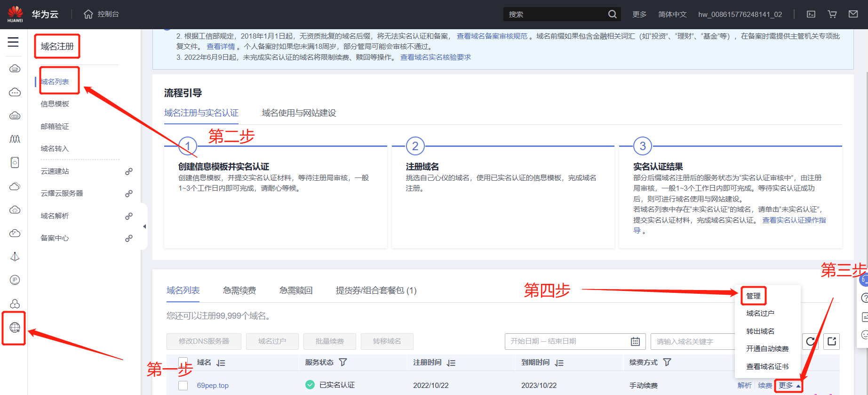
Task: Refresh the domain list
Action: point(810,341)
